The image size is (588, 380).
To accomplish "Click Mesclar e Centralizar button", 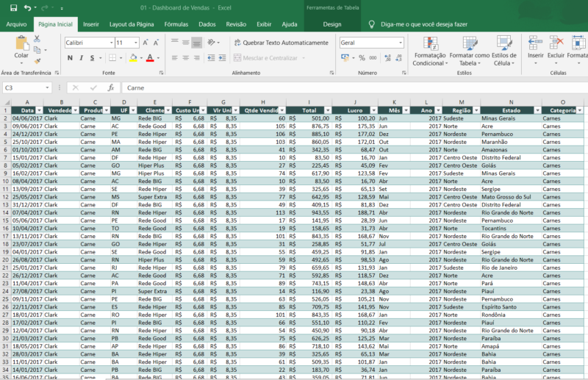I will click(x=266, y=58).
